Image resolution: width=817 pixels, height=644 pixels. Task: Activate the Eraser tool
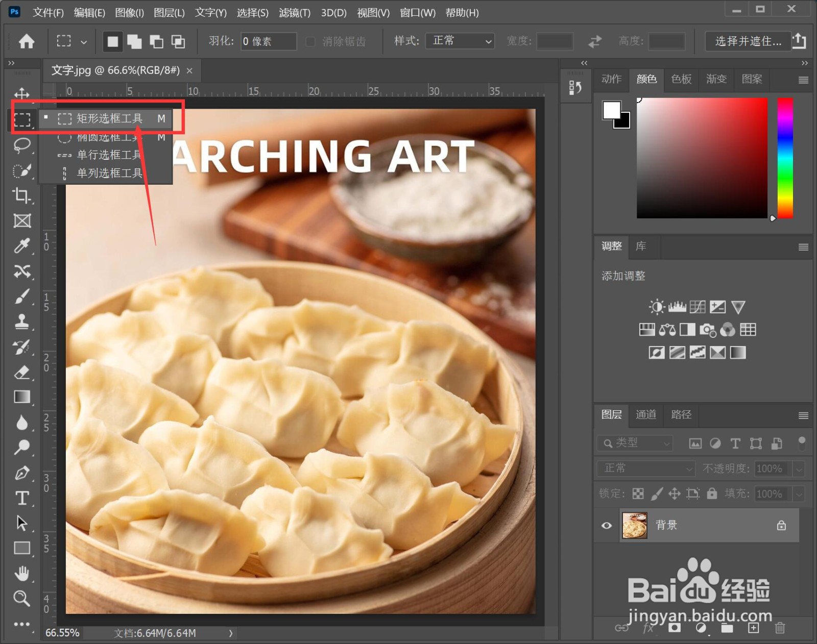point(21,372)
